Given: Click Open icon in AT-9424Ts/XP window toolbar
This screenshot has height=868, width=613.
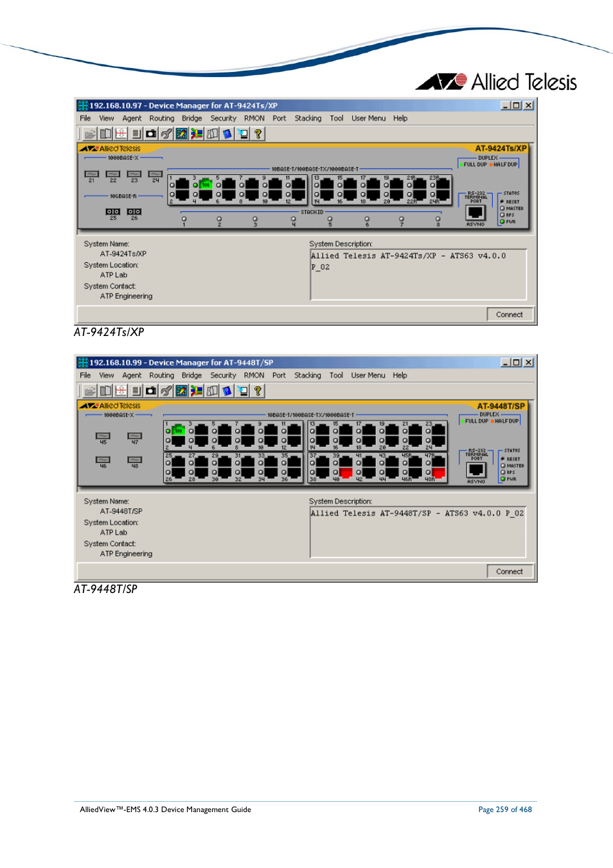Looking at the screenshot, I should pos(90,134).
